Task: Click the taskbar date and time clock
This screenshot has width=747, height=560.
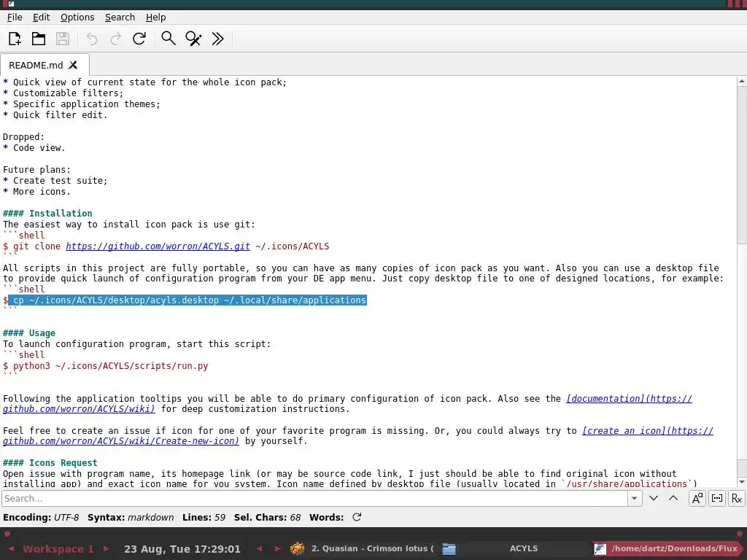Action: 182,549
